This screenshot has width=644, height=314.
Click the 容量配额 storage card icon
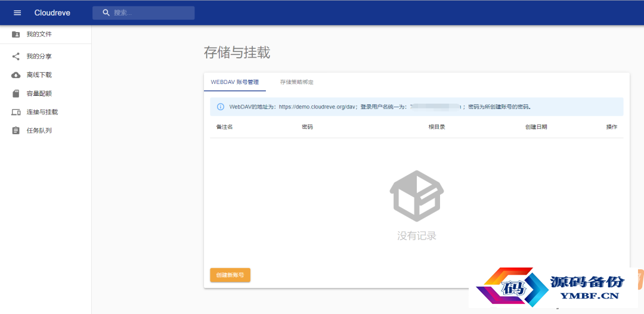point(16,94)
